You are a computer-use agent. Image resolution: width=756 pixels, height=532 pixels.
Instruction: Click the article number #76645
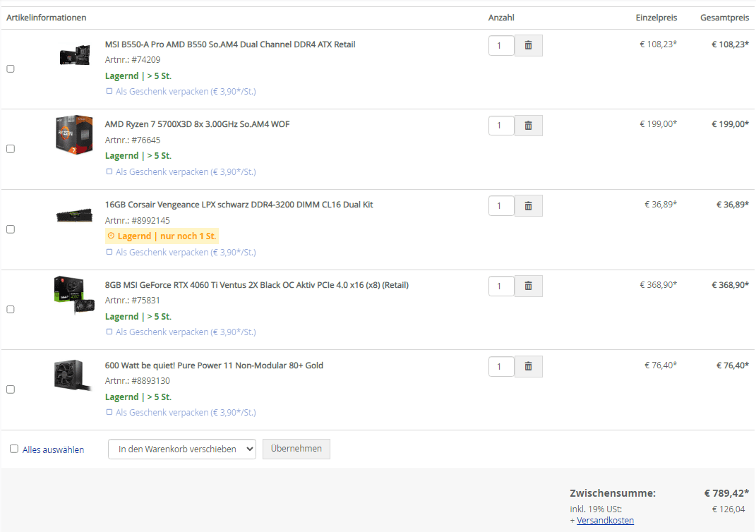(145, 140)
